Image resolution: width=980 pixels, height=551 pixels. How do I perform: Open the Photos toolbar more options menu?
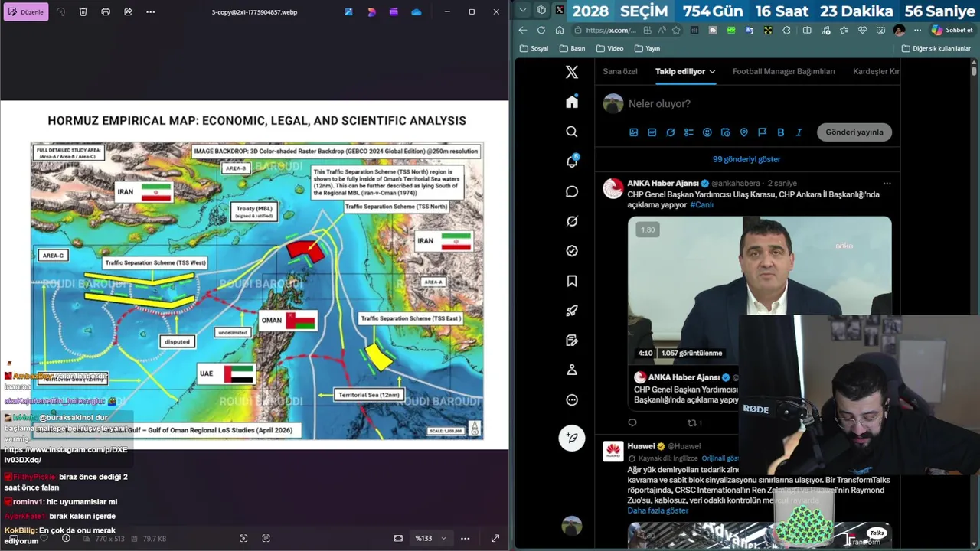coord(150,12)
